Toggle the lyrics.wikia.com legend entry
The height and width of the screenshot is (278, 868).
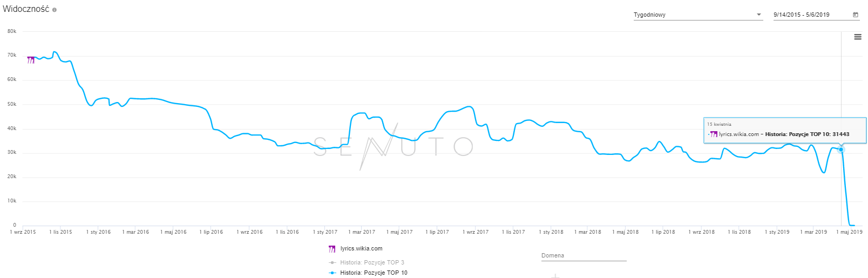[361, 249]
